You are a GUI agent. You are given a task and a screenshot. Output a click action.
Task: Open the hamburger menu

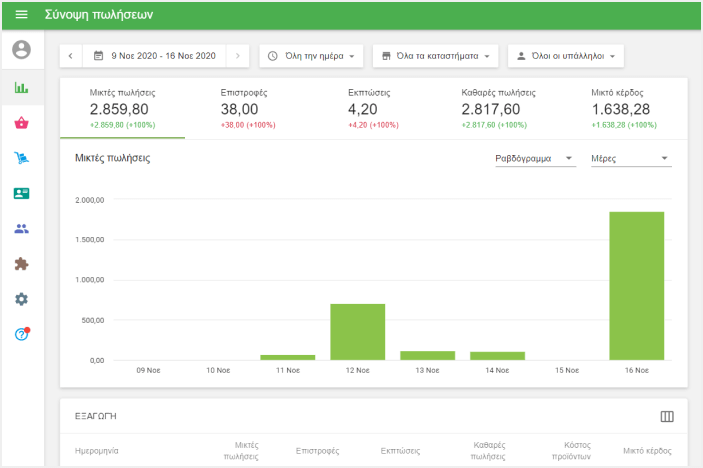coord(21,15)
